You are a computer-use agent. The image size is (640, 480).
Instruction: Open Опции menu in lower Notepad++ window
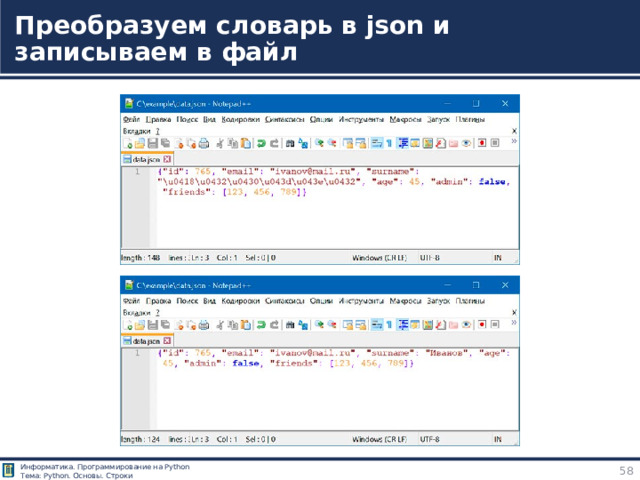point(321,301)
